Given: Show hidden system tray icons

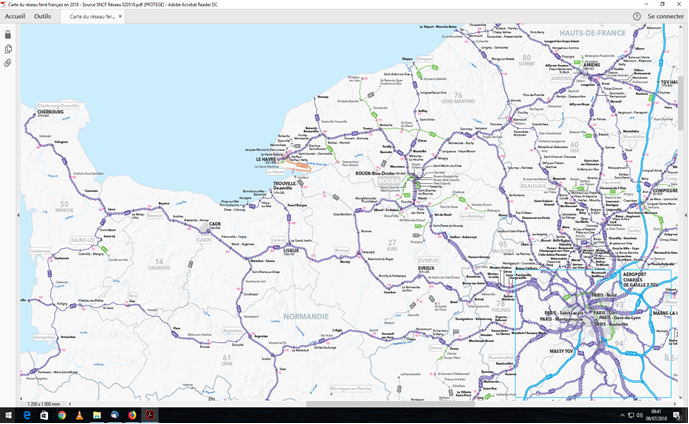Looking at the screenshot, I should 622,415.
